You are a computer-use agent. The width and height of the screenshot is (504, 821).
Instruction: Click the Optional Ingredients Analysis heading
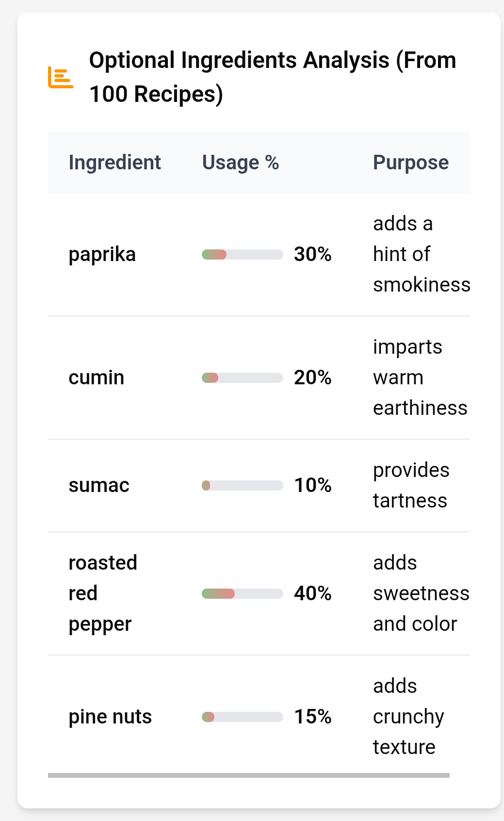pos(273,77)
